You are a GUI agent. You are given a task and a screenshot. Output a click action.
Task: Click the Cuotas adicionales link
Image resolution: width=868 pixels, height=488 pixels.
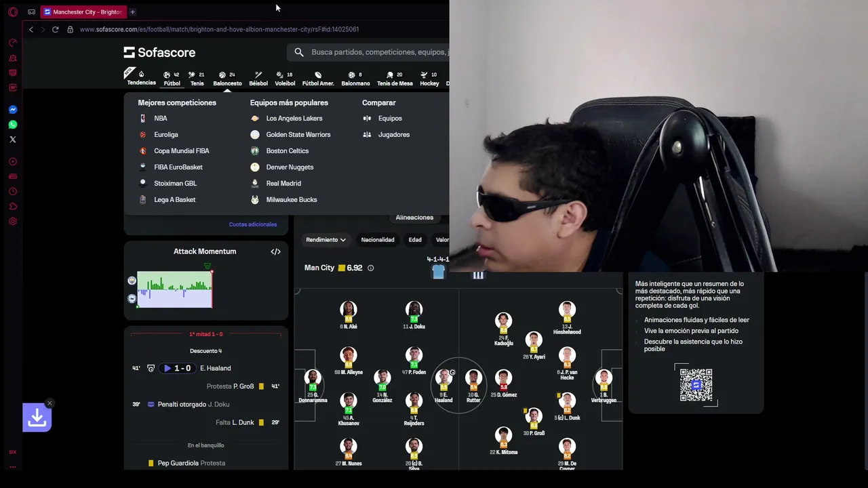click(x=253, y=224)
